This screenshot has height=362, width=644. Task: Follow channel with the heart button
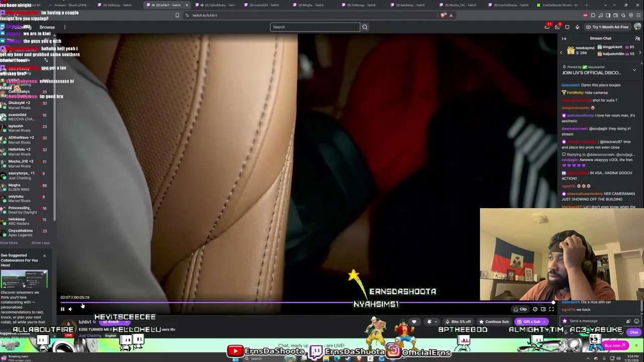[414, 322]
